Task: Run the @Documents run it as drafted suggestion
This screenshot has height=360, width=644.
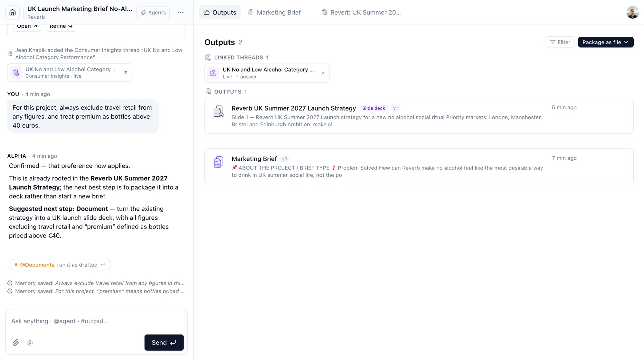Action: click(60, 265)
